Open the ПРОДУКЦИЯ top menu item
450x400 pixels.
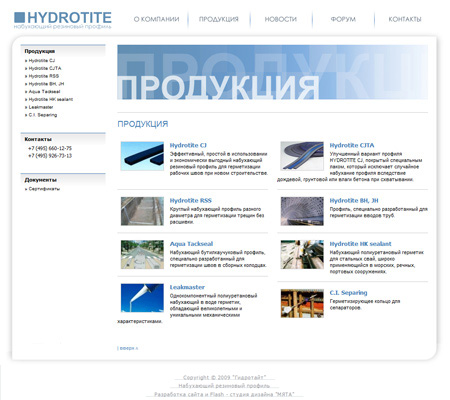219,19
